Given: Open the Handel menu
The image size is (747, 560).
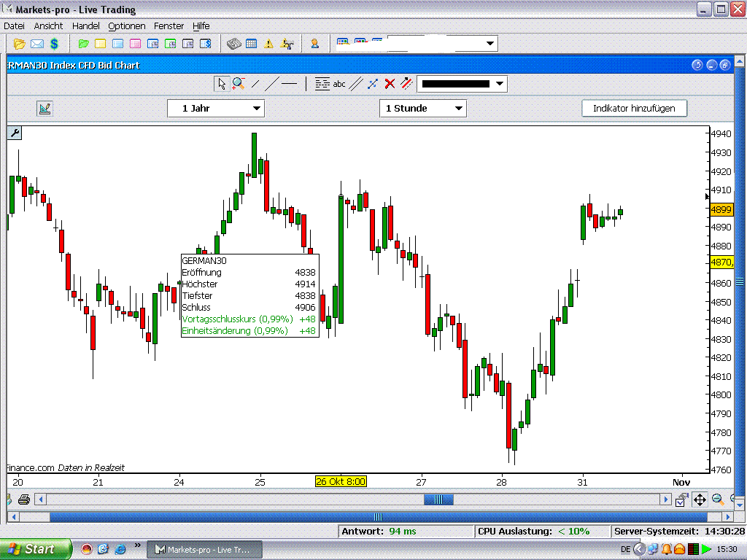Looking at the screenshot, I should coord(86,26).
